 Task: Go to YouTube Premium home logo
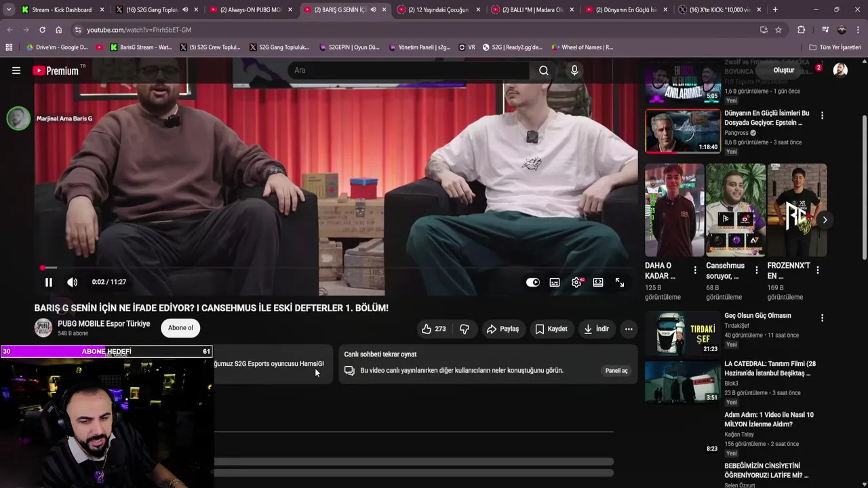pyautogui.click(x=58, y=70)
